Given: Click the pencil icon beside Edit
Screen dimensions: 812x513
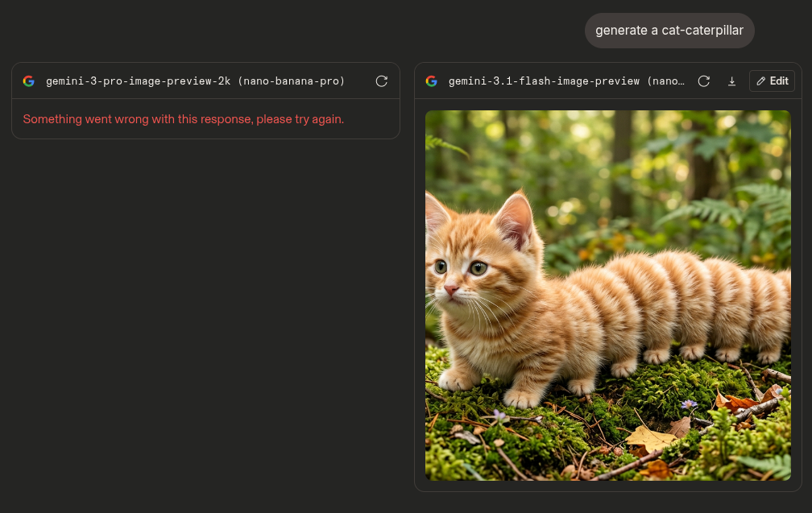Looking at the screenshot, I should [x=761, y=81].
